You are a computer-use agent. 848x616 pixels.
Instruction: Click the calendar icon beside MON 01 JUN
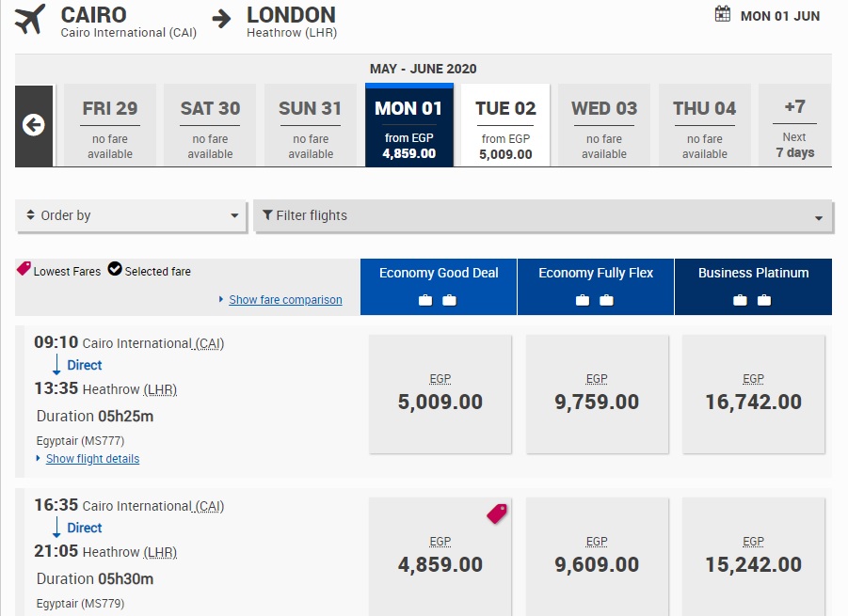(723, 14)
